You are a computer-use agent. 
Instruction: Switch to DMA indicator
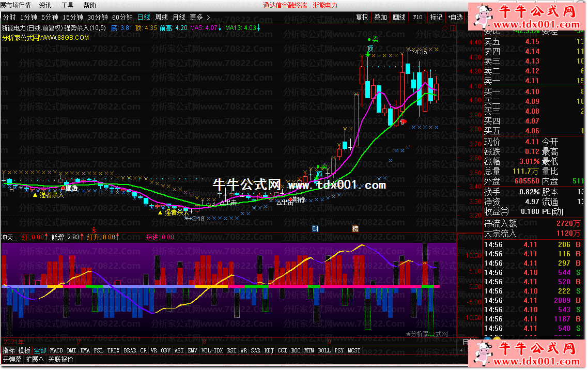coord(85,350)
